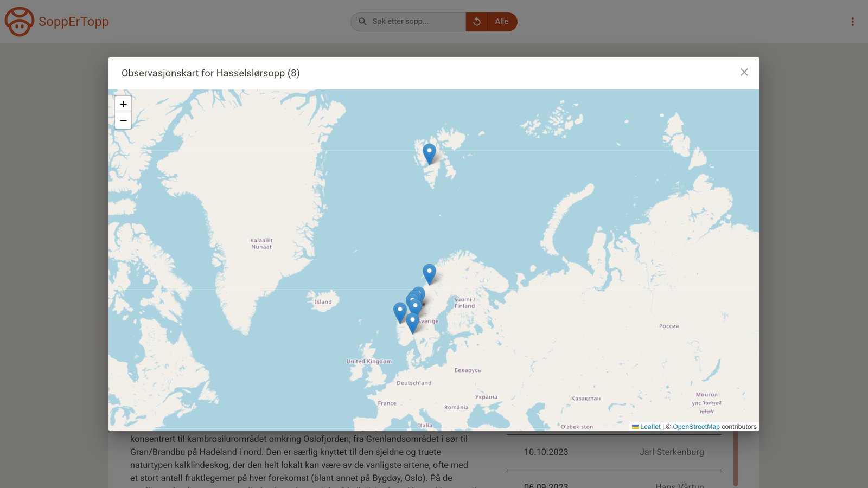Click the observation list scrollbar
The height and width of the screenshot is (488, 868).
736,459
